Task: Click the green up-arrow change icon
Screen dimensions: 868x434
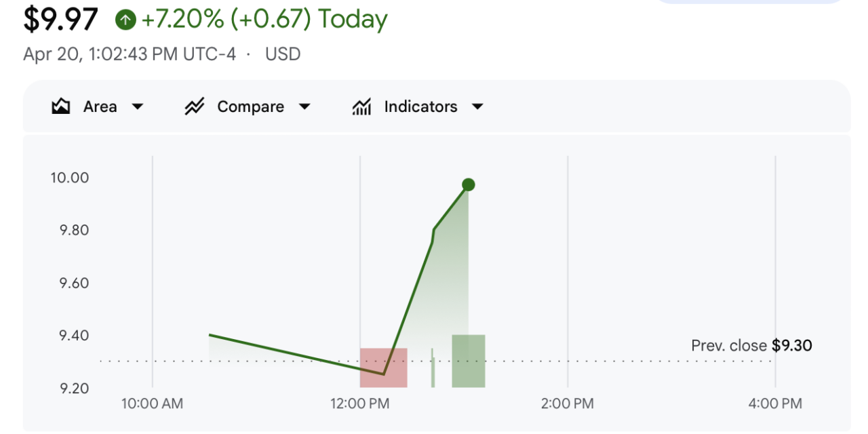Action: [x=125, y=20]
